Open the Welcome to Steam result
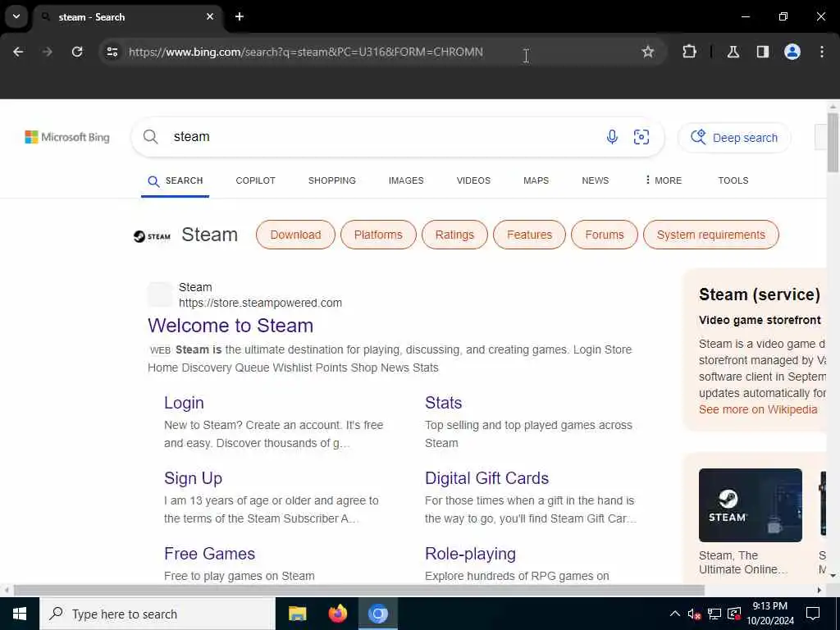This screenshot has height=630, width=840. pyautogui.click(x=231, y=326)
